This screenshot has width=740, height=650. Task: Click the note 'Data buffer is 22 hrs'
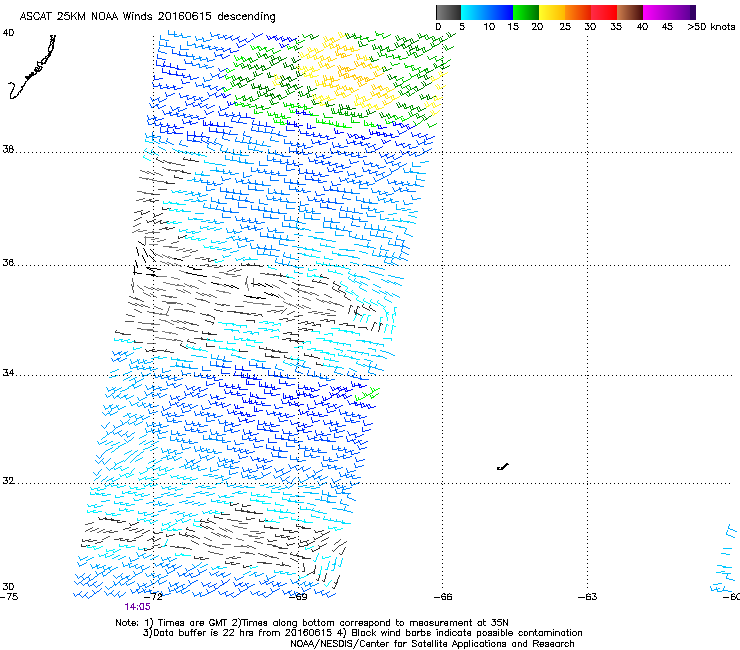pyautogui.click(x=202, y=633)
